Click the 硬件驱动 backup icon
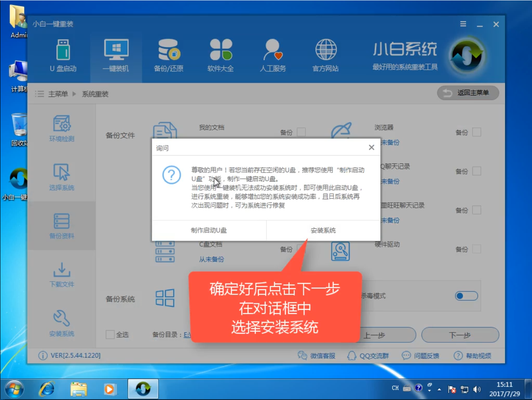 (x=340, y=251)
